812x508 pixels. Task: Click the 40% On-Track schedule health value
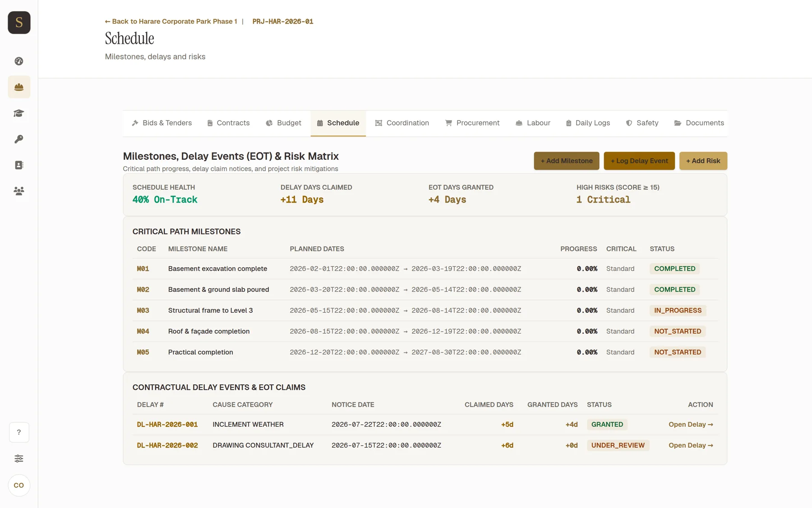tap(165, 200)
